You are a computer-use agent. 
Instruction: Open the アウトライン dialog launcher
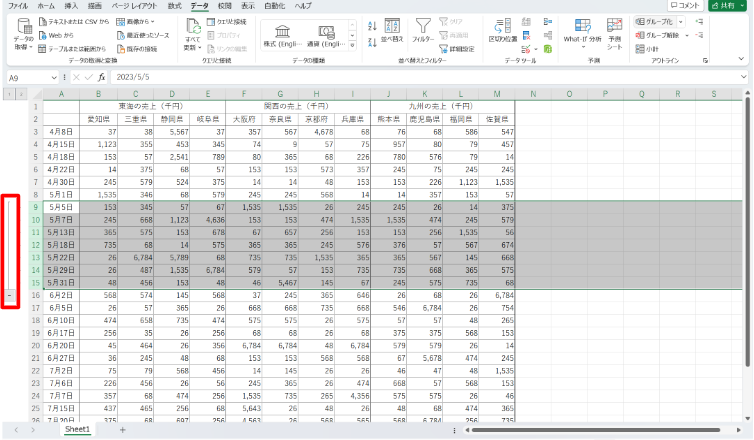pyautogui.click(x=705, y=61)
